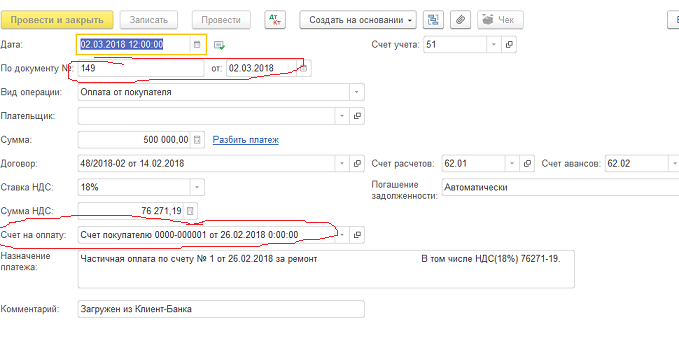Click calculator icon in Сумма field
679x364 pixels.
[197, 140]
